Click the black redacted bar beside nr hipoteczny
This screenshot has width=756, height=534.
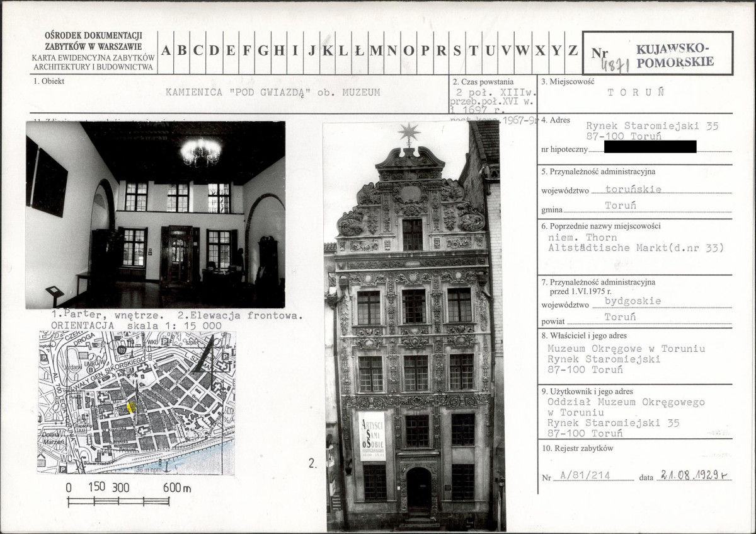pyautogui.click(x=650, y=148)
